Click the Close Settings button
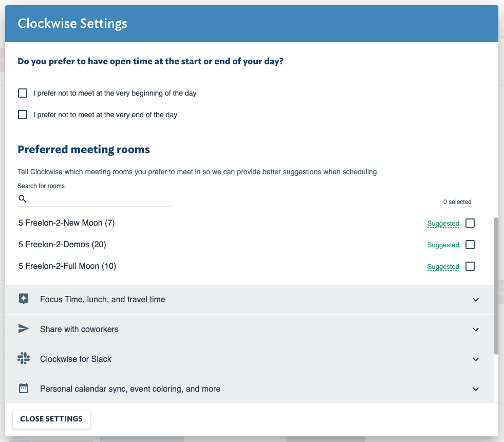The image size is (504, 442). 51,419
